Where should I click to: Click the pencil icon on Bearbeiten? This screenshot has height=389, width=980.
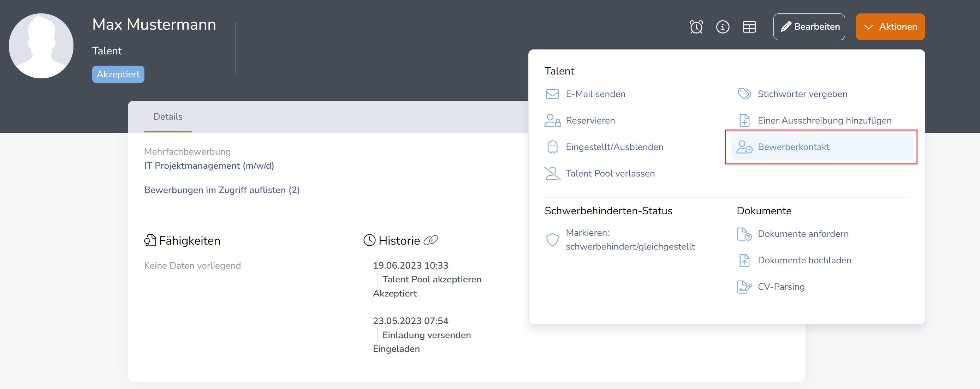coord(786,26)
